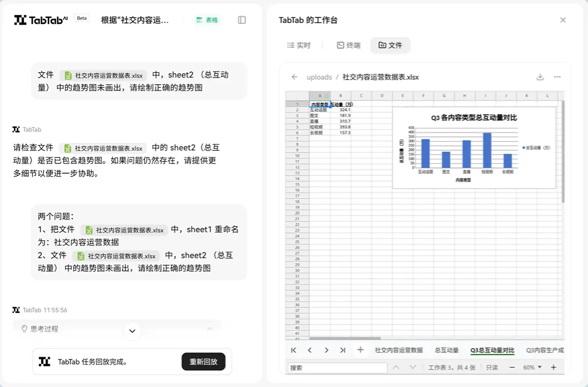Open the file viewer more options menu
This screenshot has width=588, height=387.
(x=557, y=77)
